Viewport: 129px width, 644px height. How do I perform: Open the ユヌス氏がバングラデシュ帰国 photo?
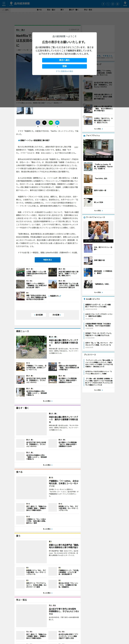point(98,232)
